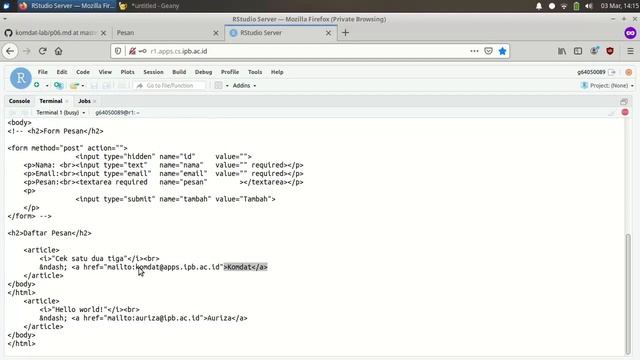This screenshot has height=360, width=640.
Task: Click the tracking protection shield icon
Action: [x=118, y=51]
